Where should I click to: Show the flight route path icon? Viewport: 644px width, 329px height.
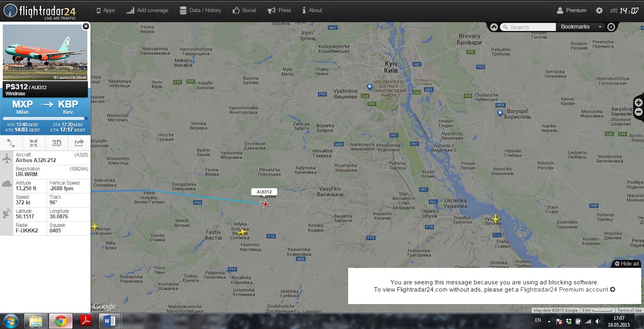tap(11, 143)
